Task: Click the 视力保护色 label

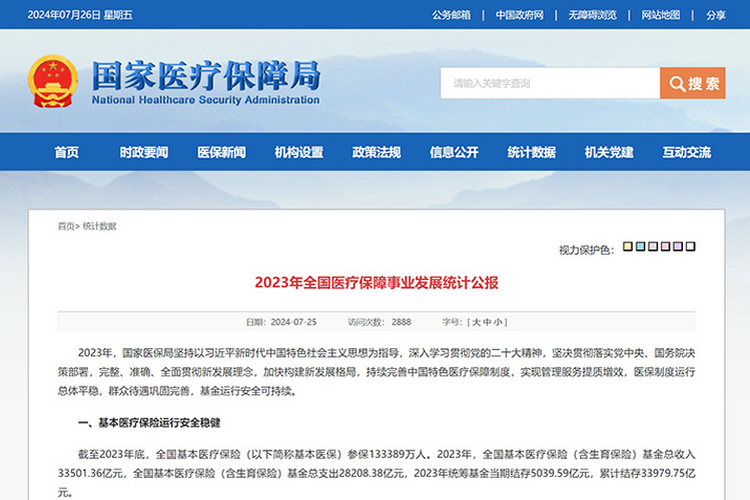Action: pos(586,250)
